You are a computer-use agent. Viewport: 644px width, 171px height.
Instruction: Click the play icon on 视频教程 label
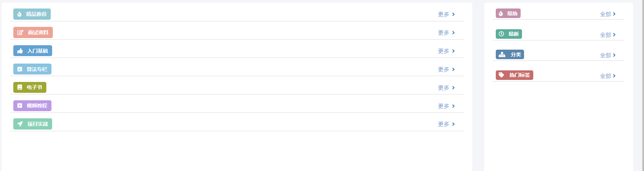(x=20, y=106)
